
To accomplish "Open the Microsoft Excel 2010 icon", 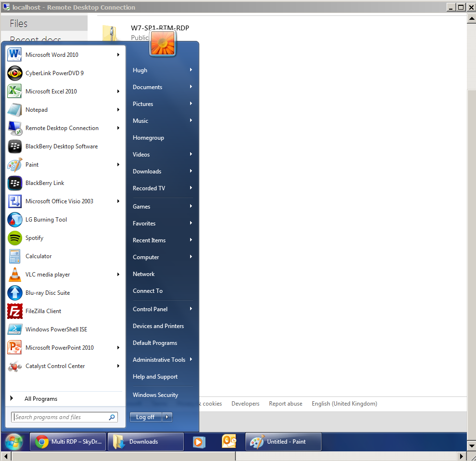I will [x=14, y=91].
